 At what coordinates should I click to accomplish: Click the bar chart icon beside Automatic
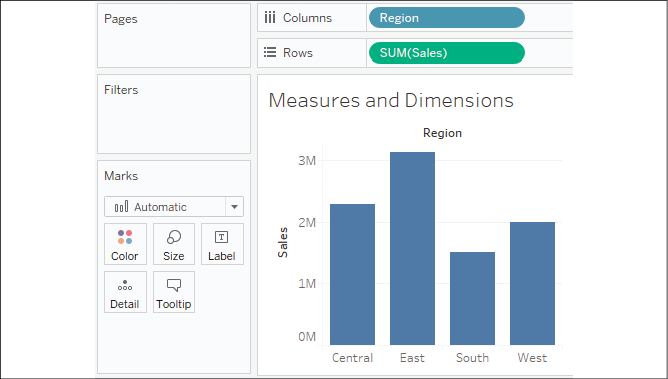[x=121, y=207]
